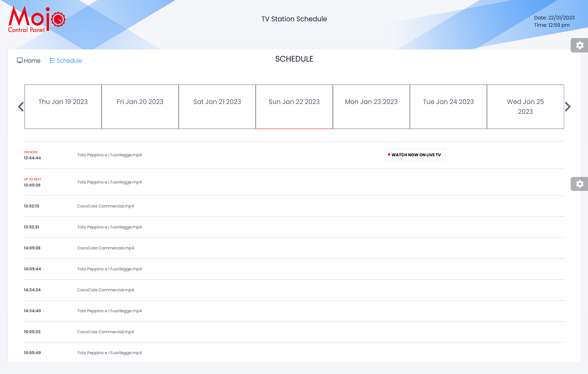Screen dimensions: 588x374
Task: Click the Up To Next 13:40:28 entry
Action: 109,182
